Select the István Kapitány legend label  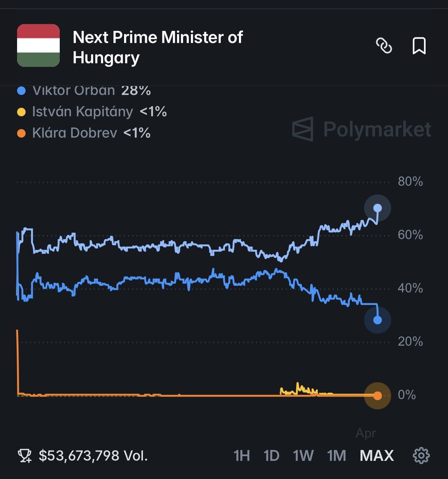82,112
